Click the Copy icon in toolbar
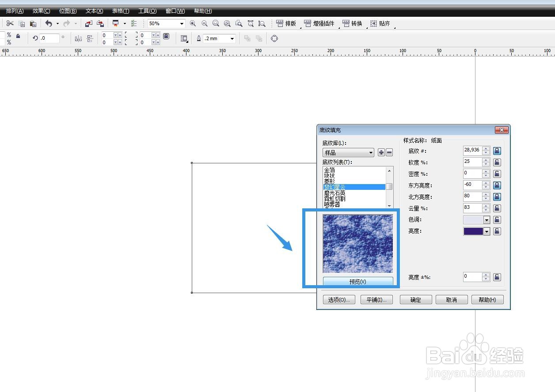 point(22,24)
